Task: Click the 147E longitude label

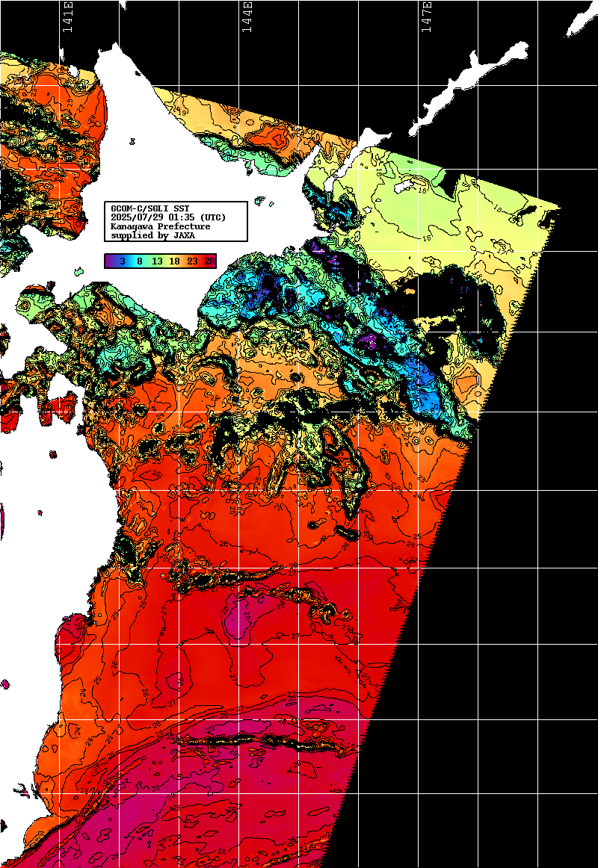Action: 426,17
